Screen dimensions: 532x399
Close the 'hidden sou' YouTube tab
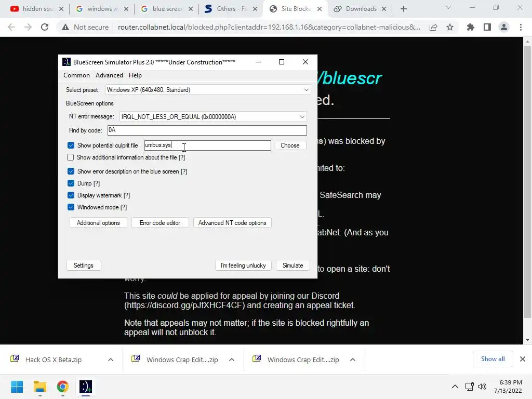pos(61,9)
